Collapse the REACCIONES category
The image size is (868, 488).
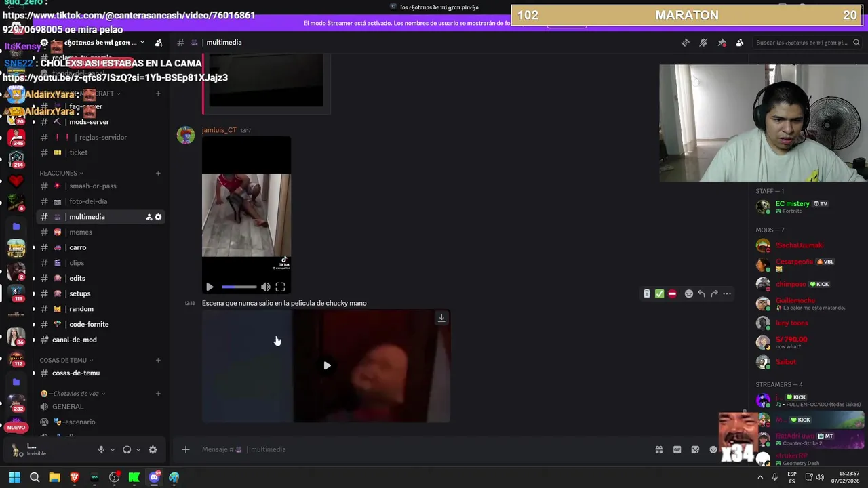click(x=62, y=173)
